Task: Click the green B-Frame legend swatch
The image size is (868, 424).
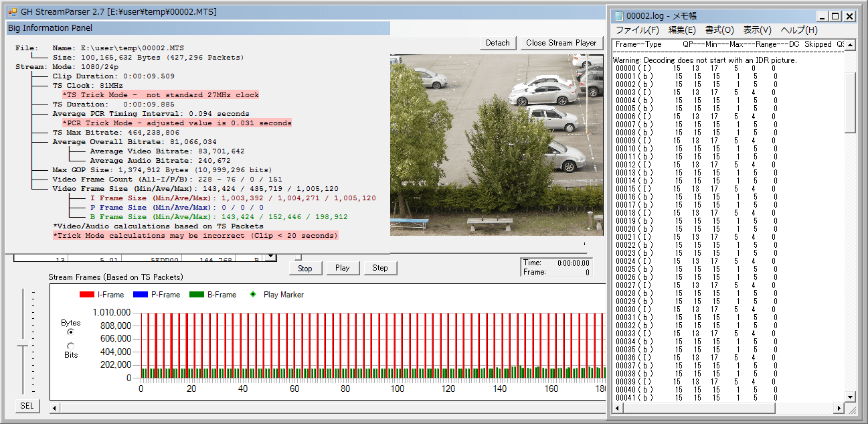Action: [x=197, y=295]
